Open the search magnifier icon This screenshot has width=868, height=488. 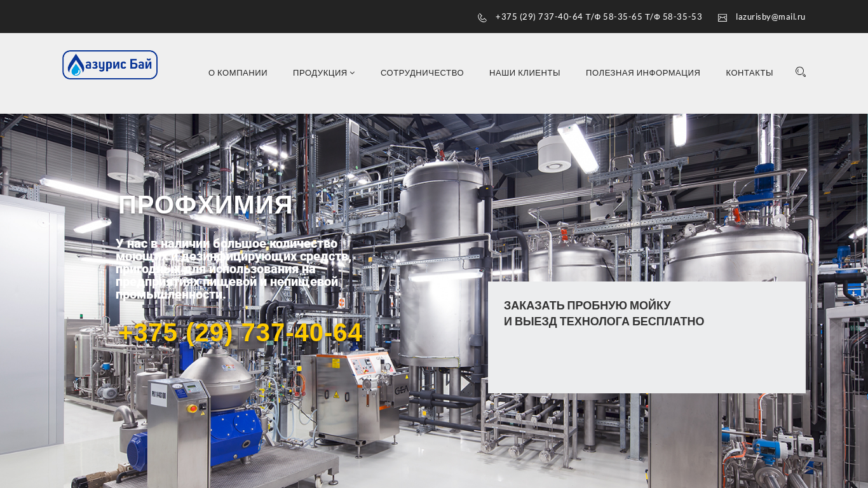pos(801,72)
